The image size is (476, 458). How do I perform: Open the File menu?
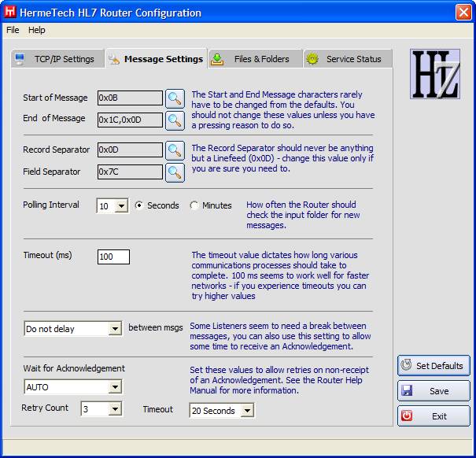[13, 30]
